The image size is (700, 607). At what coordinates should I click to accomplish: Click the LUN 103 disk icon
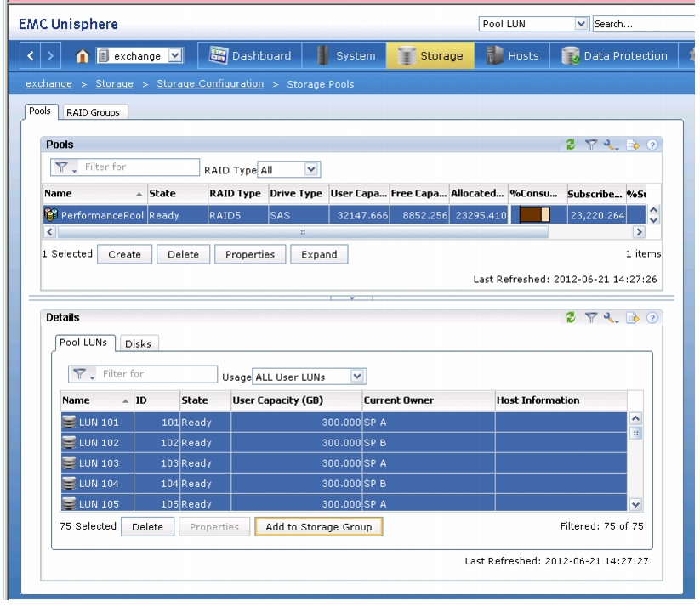coord(69,462)
